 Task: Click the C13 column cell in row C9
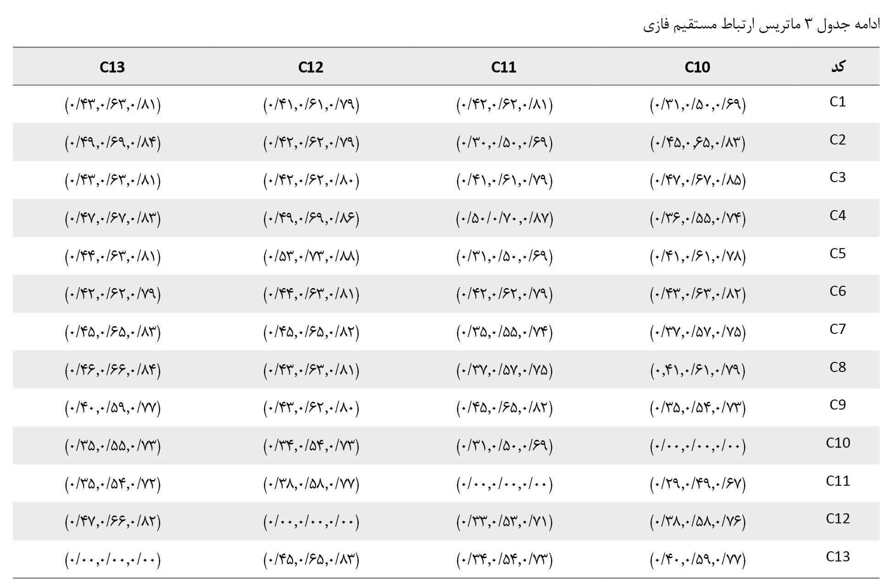click(x=113, y=408)
